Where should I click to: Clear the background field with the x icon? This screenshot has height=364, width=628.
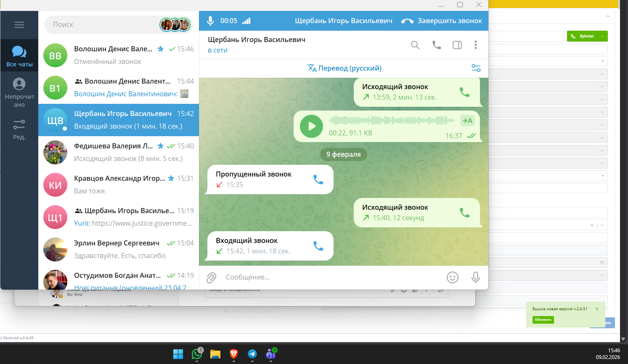pyautogui.click(x=592, y=225)
